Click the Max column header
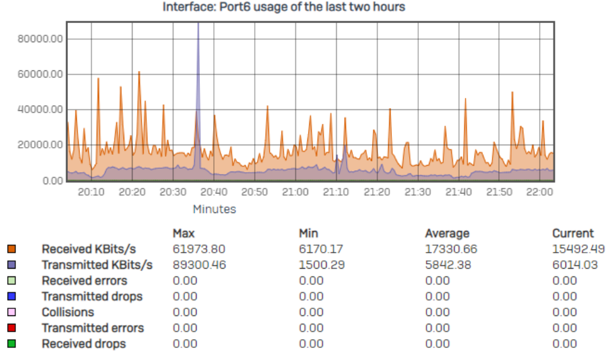Viewport: 609px width, 364px height. (x=184, y=233)
